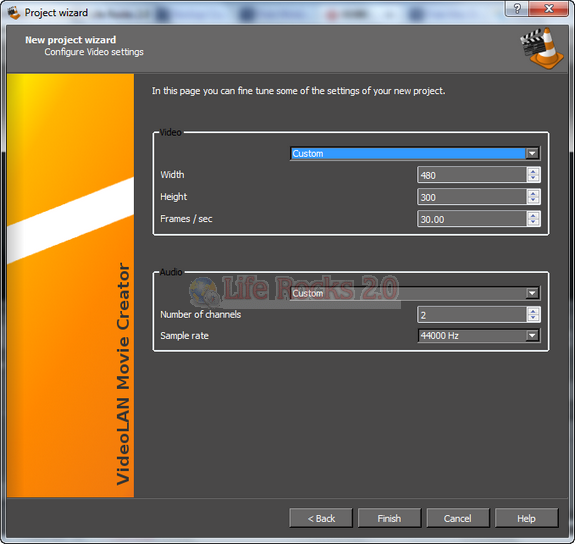Click Finish to create the project

(389, 518)
